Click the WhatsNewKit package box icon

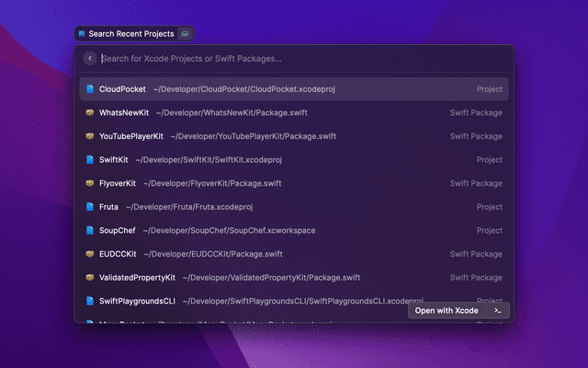(x=89, y=113)
